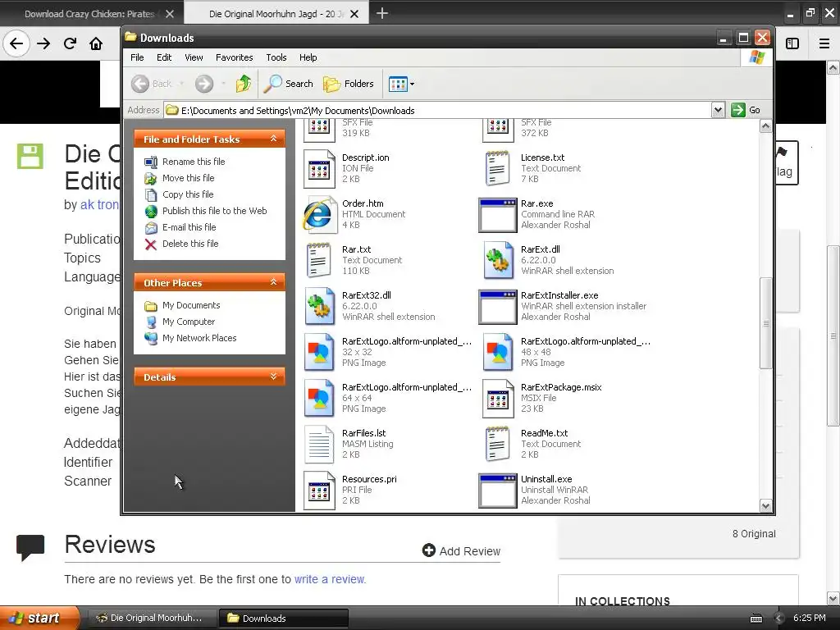
Task: Click the Go button next to address
Action: [x=746, y=110]
